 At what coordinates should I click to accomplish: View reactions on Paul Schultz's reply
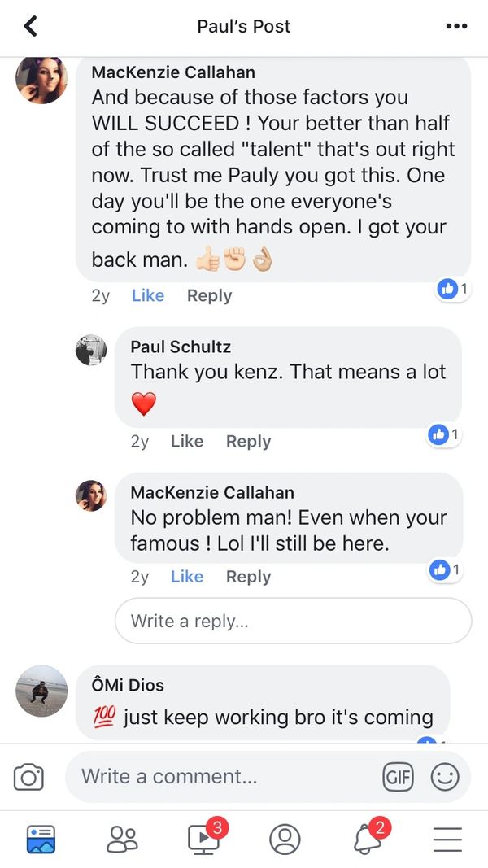[444, 435]
